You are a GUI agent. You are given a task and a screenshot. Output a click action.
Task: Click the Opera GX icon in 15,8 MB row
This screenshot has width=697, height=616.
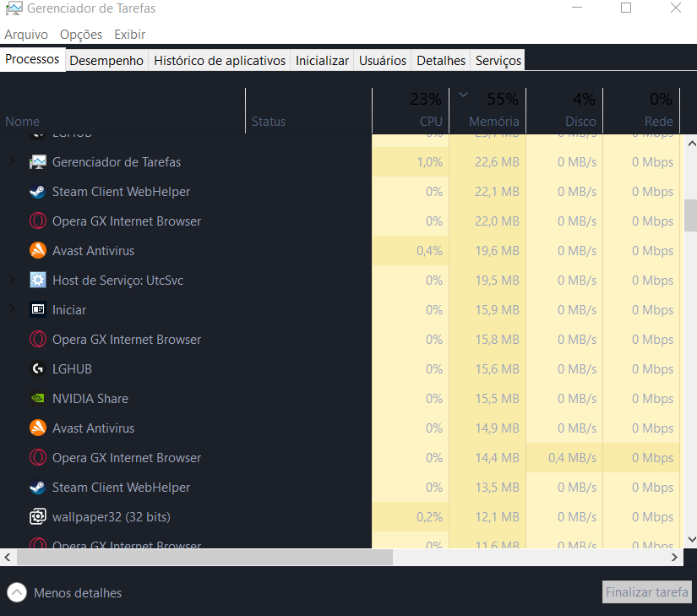point(38,340)
